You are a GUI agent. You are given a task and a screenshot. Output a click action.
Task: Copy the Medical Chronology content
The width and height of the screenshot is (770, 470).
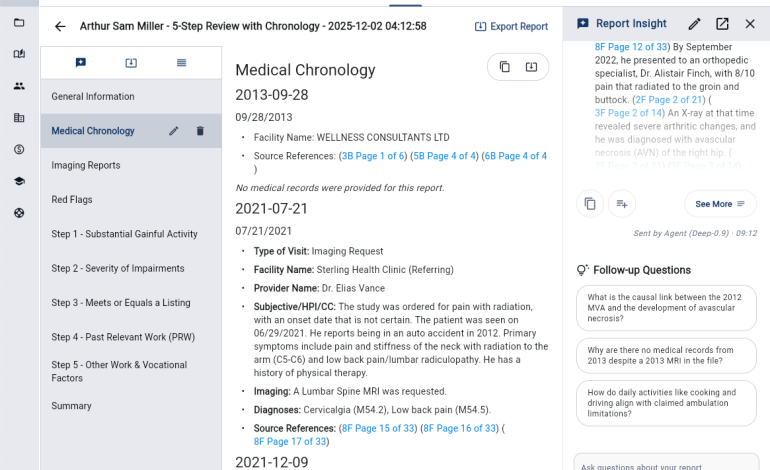[505, 67]
